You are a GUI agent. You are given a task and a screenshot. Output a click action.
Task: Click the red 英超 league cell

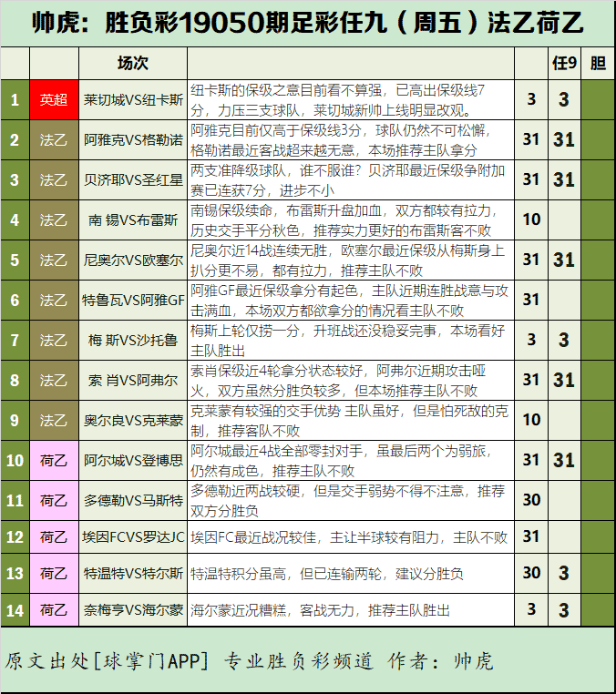(54, 99)
